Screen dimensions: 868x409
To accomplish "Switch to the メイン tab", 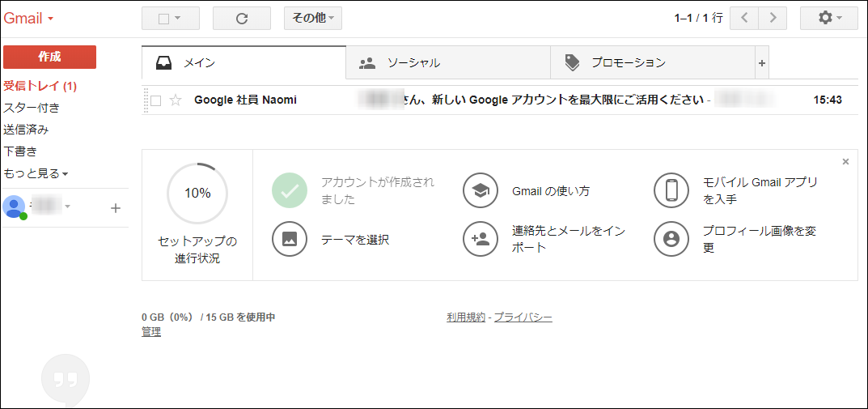I will click(243, 62).
